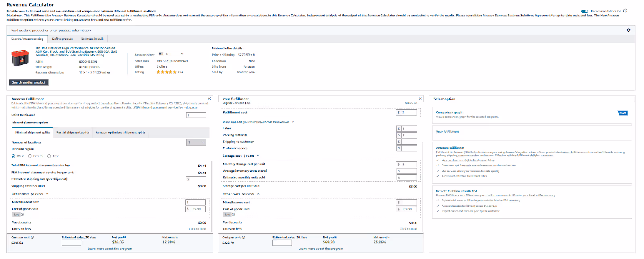Switch to Define product tab
The image size is (644, 259).
[x=62, y=39]
